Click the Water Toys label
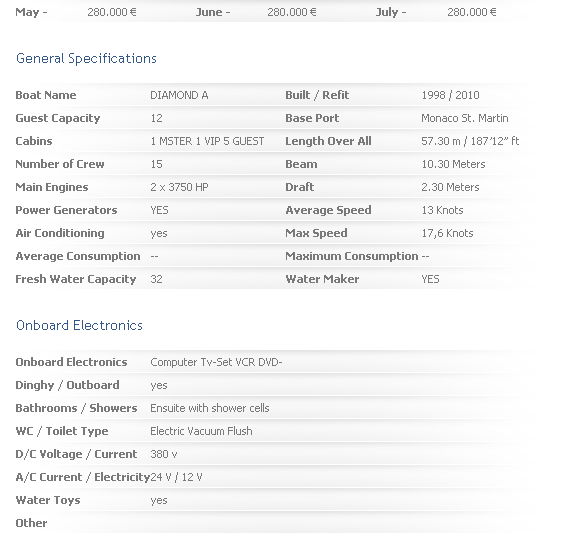Screen dimensions: 573x541 point(48,501)
